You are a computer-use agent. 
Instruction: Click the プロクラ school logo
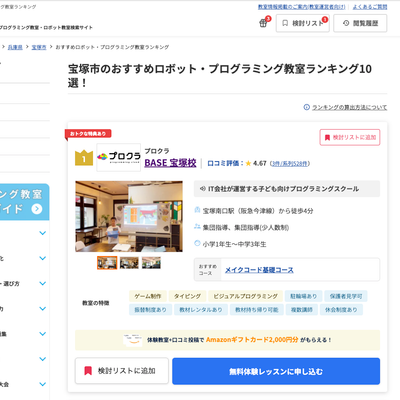(119, 157)
